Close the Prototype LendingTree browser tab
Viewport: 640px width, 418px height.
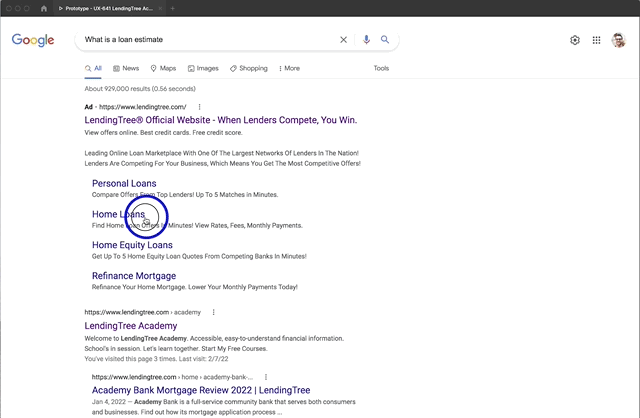point(160,8)
